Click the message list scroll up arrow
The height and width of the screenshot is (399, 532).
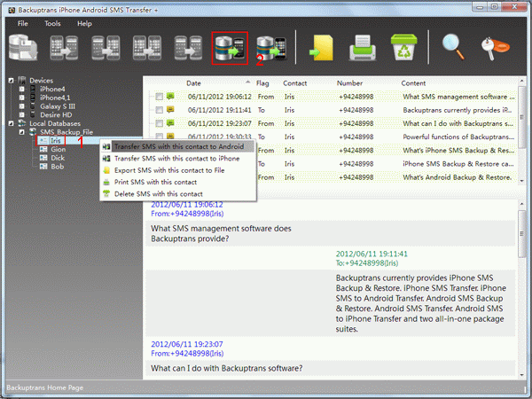pyautogui.click(x=522, y=81)
